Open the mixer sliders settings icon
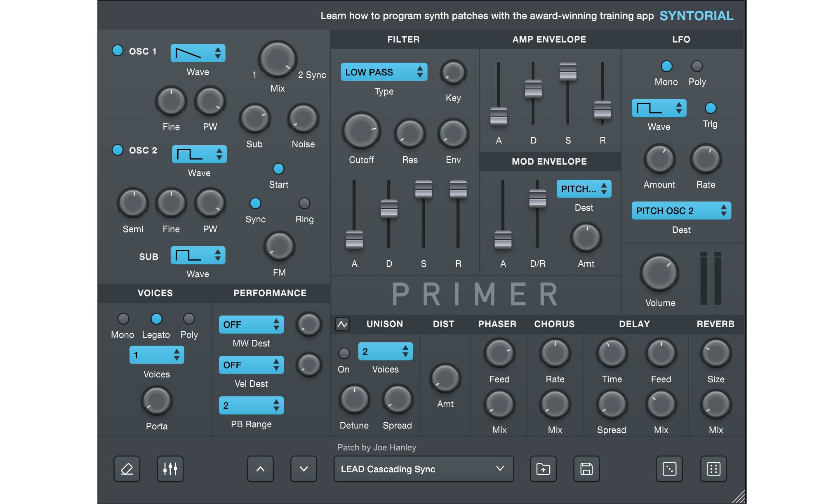 [x=170, y=469]
